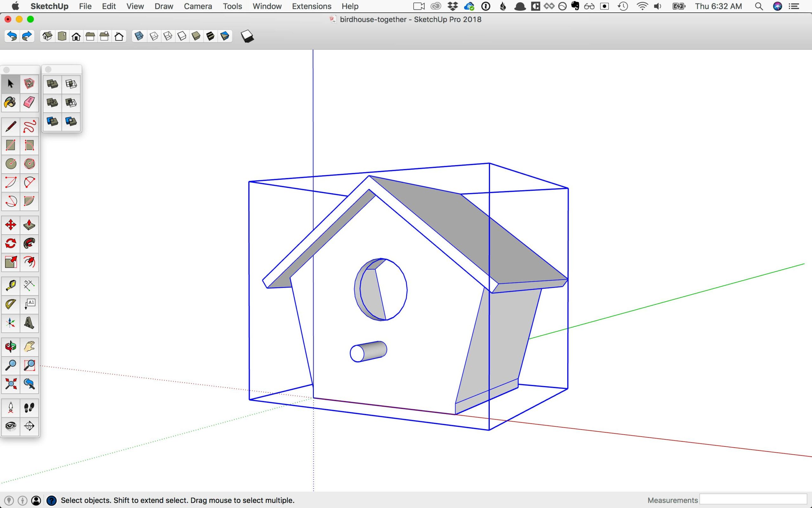Choose the Dimensions tool

point(29,285)
